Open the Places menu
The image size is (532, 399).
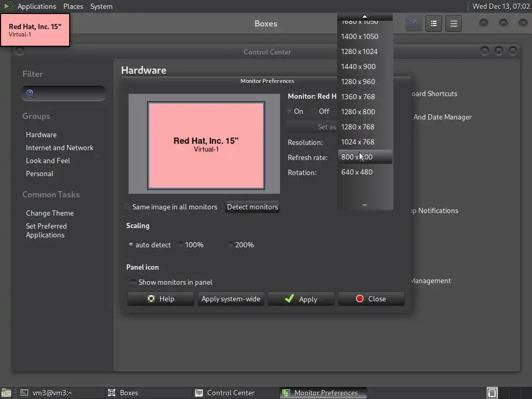(73, 6)
